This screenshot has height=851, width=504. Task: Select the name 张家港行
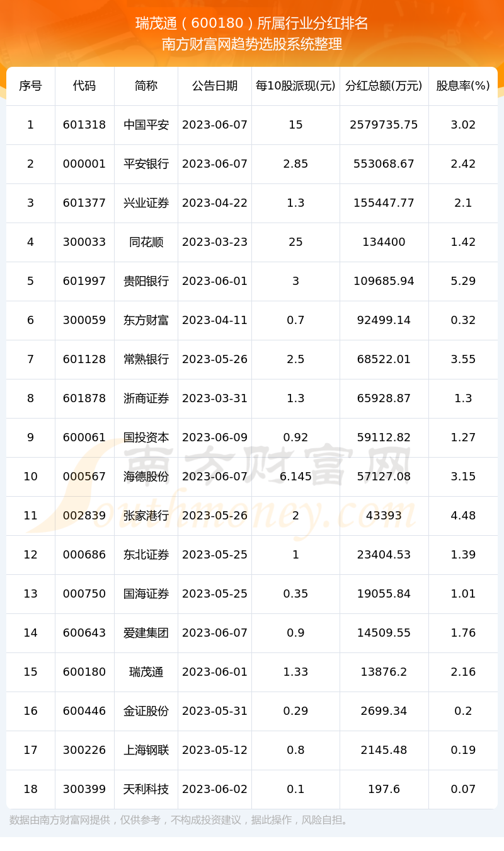[x=146, y=516]
